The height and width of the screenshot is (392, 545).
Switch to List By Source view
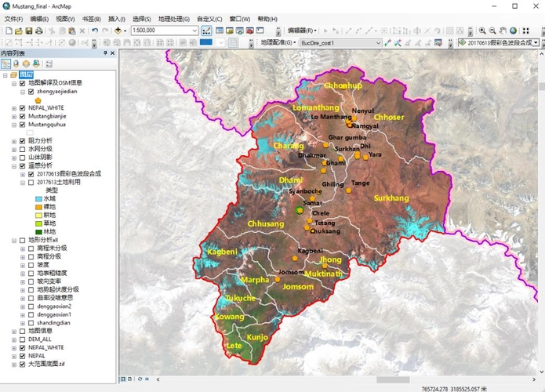tap(16, 63)
